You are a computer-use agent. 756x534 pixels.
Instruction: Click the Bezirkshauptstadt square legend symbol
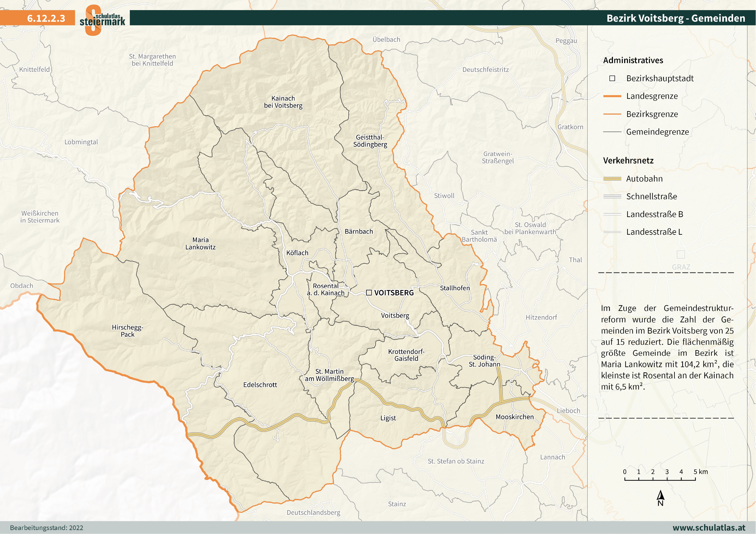(612, 78)
